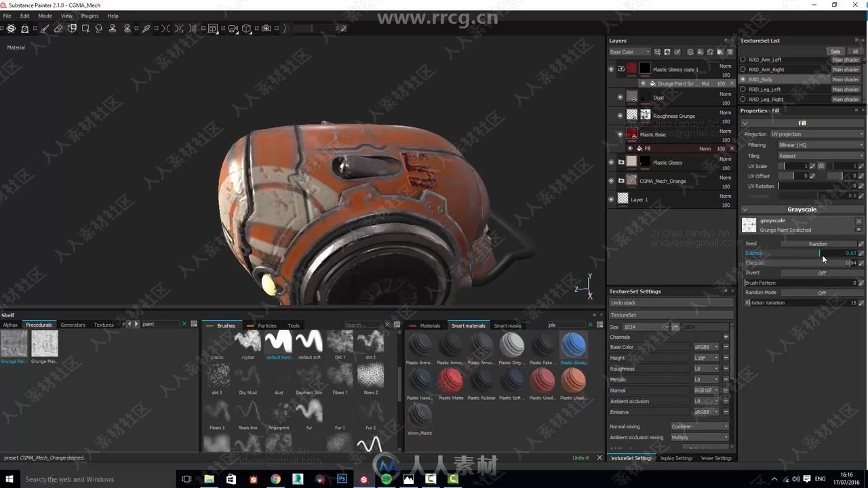Click add folder icon in Layers toolbar
The height and width of the screenshot is (488, 868).
tap(720, 52)
